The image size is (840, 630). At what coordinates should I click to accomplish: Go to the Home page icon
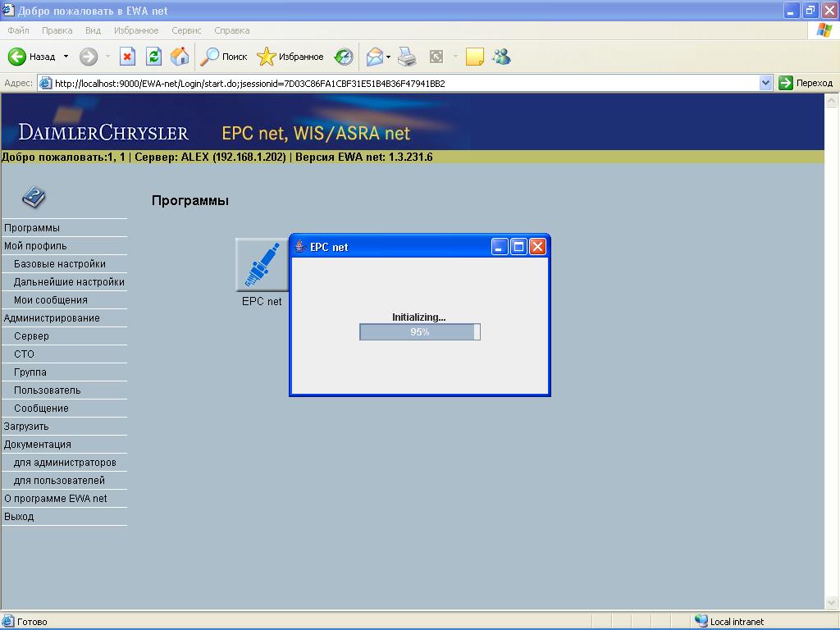(180, 57)
